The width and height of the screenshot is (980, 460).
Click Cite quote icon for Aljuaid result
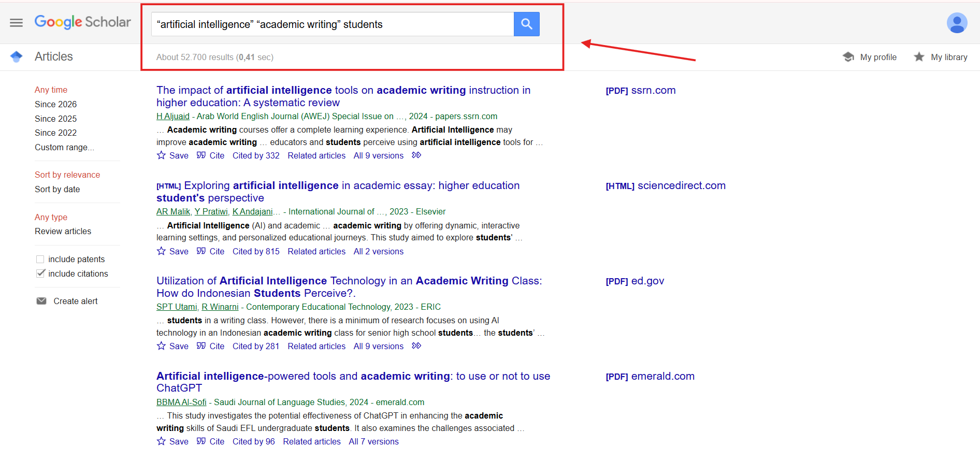pos(201,155)
